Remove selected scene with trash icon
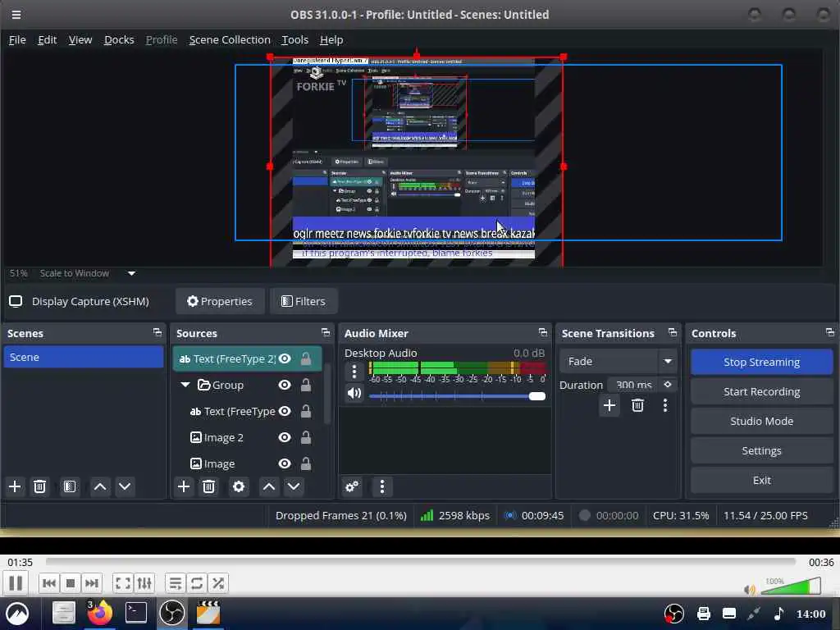 [x=39, y=486]
